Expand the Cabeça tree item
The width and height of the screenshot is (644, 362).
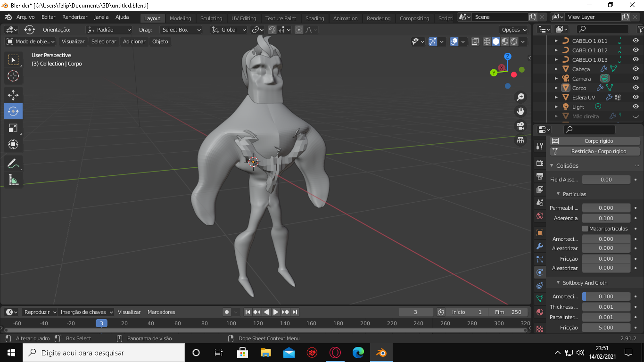tap(556, 69)
